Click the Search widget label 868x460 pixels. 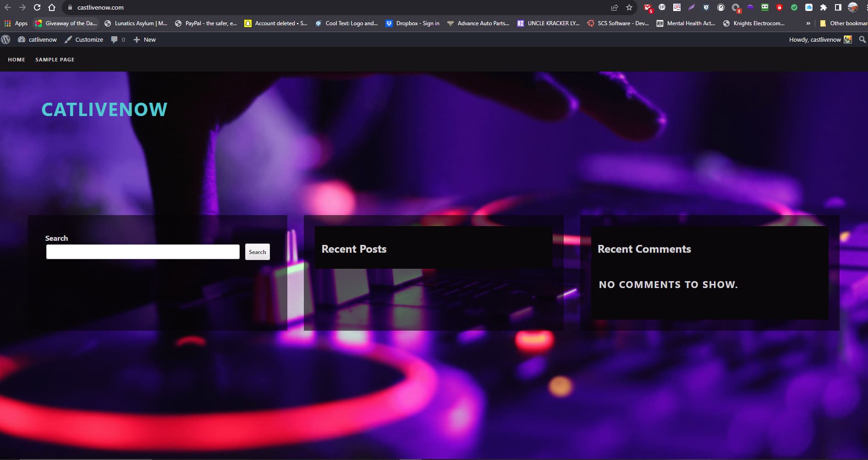pos(56,238)
